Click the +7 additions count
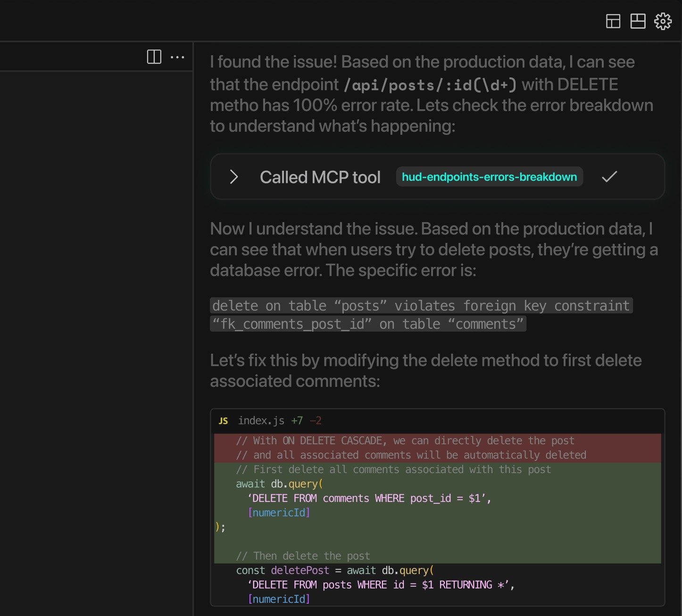This screenshot has width=682, height=616. [297, 421]
